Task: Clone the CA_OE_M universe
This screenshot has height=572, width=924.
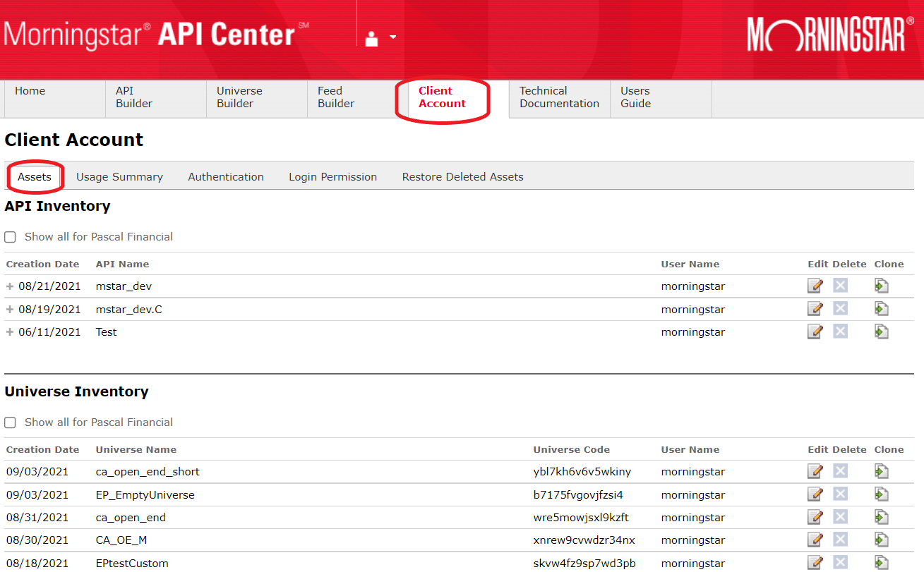Action: pos(882,540)
